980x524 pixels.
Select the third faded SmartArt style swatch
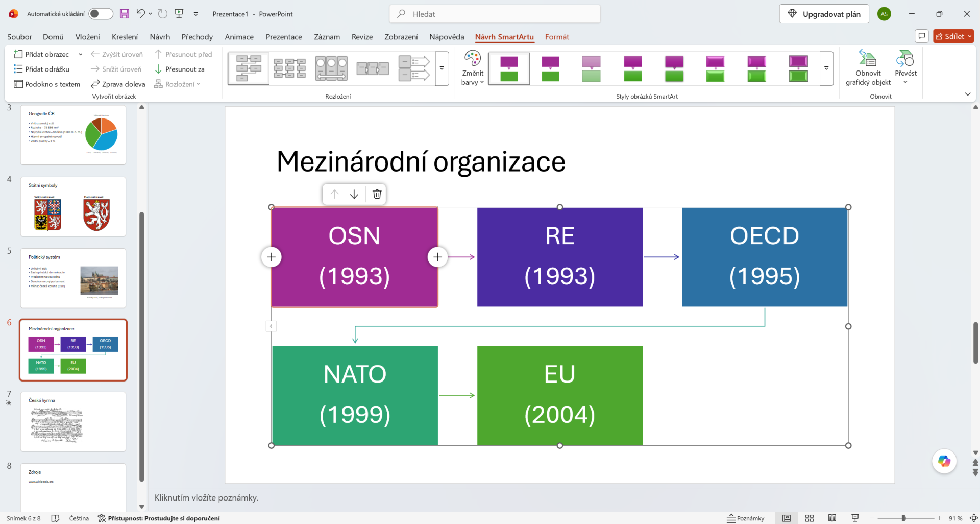592,68
